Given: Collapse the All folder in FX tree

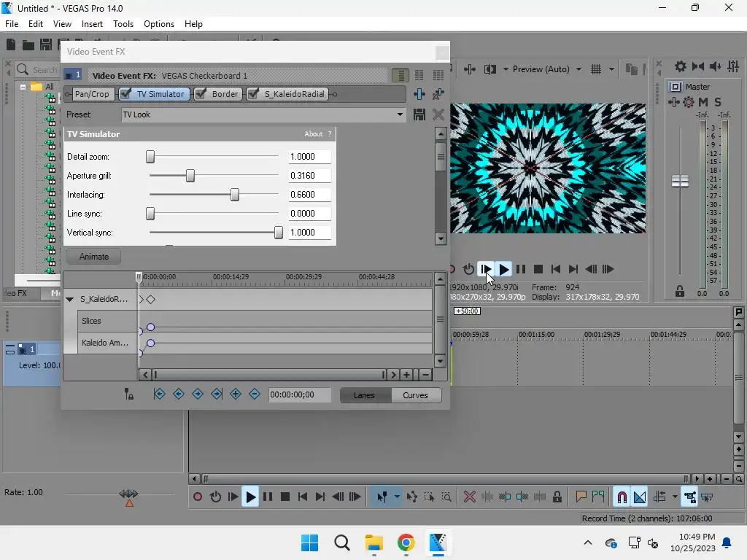Looking at the screenshot, I should [x=23, y=87].
